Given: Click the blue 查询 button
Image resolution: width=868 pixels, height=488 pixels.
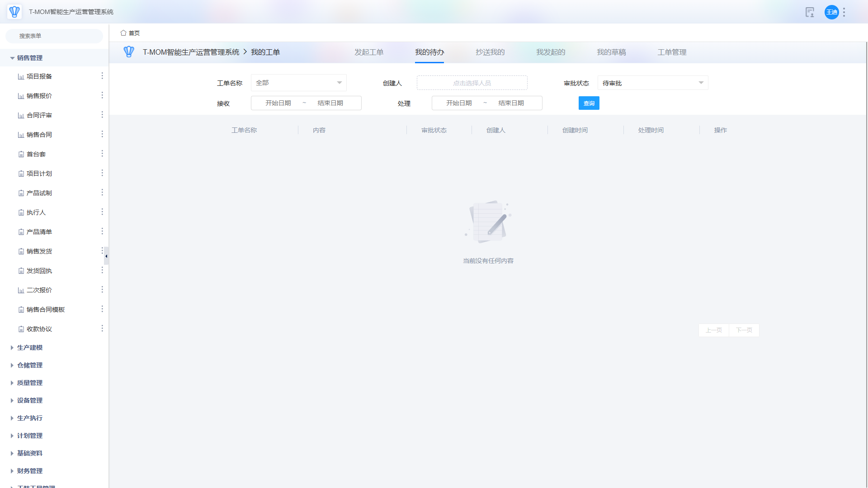Looking at the screenshot, I should click(x=589, y=103).
